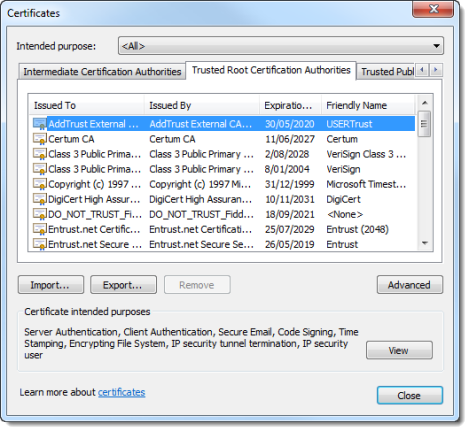
Task: Click the certificate icon beside Copyright (c) 1997
Action: [40, 184]
